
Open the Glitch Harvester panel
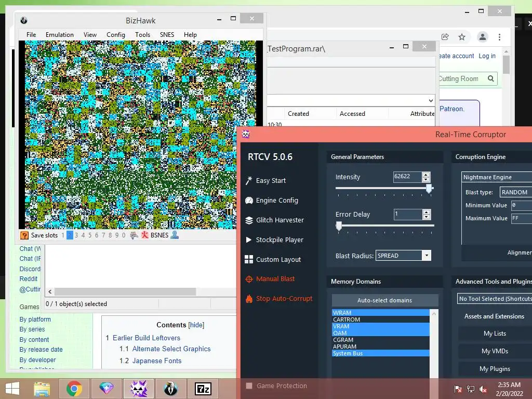274,220
